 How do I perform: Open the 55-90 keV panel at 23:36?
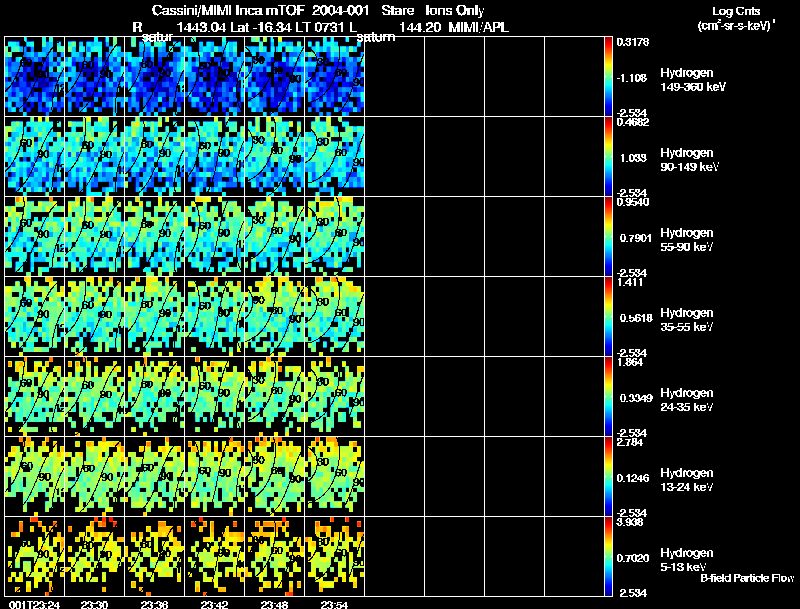pos(154,236)
